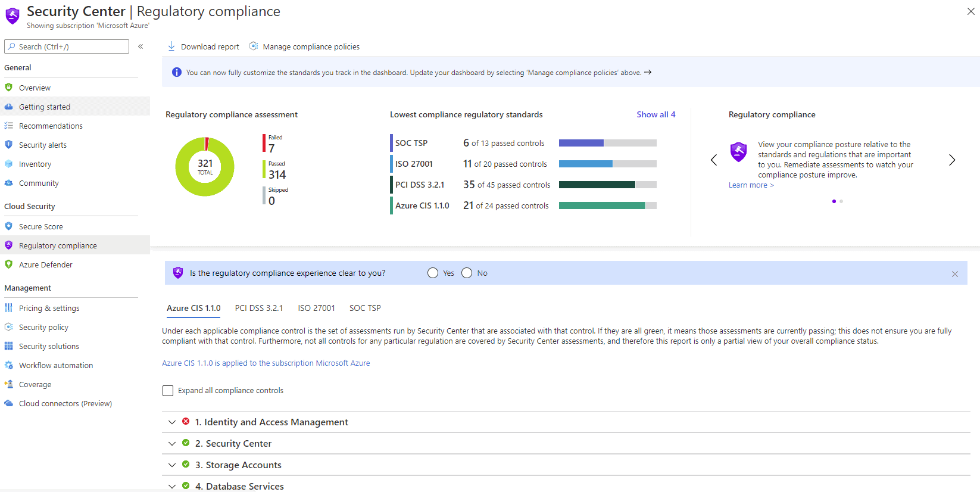Collapse the sidebar with double-chevron icon
This screenshot has width=980, height=492.
[x=141, y=46]
